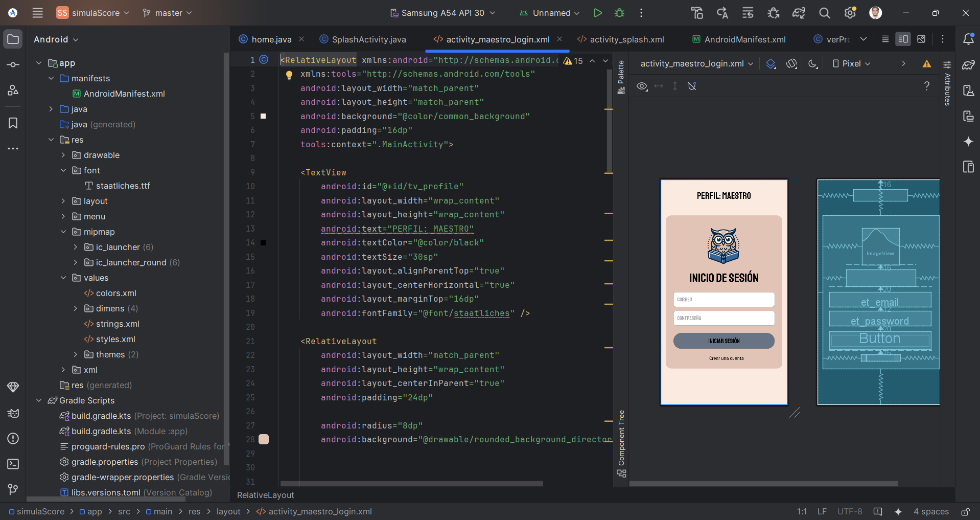Click the common_background color swatch in gutter

263,116
